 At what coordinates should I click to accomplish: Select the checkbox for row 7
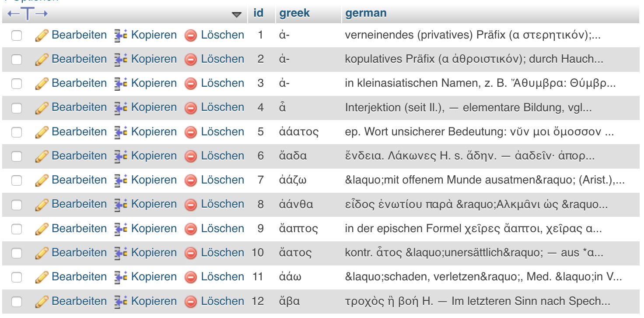[17, 180]
